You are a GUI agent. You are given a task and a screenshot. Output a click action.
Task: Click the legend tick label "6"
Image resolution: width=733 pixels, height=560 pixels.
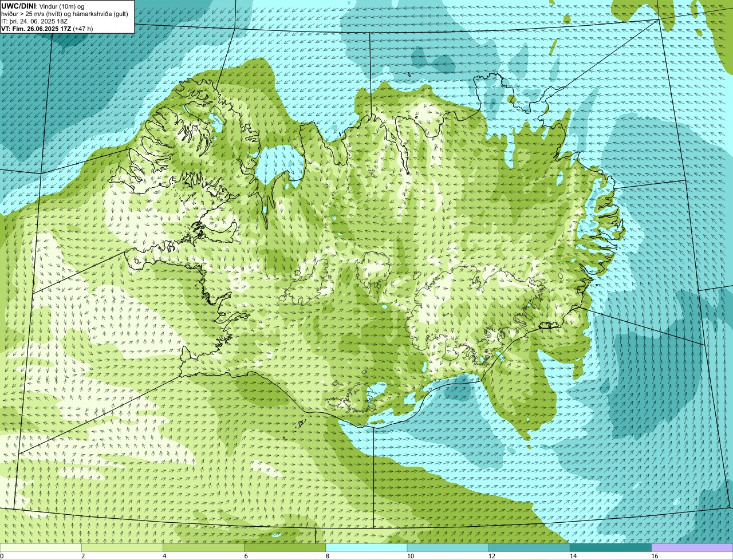click(246, 556)
